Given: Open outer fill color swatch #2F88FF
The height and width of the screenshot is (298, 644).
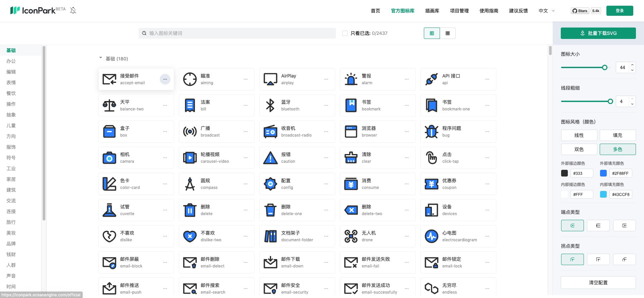Looking at the screenshot, I should pos(603,173).
